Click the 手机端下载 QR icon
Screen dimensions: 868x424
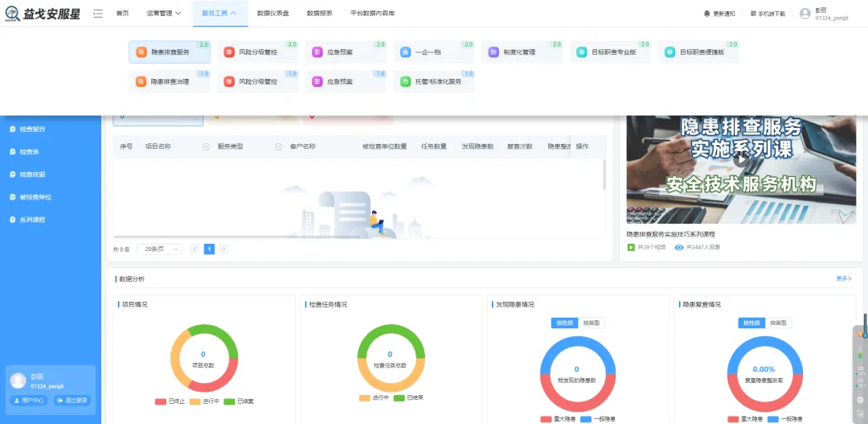click(x=753, y=14)
